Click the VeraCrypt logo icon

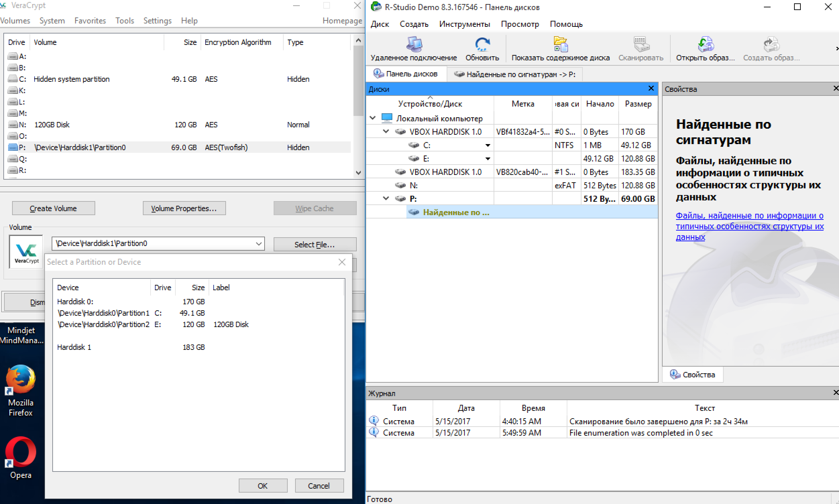26,252
